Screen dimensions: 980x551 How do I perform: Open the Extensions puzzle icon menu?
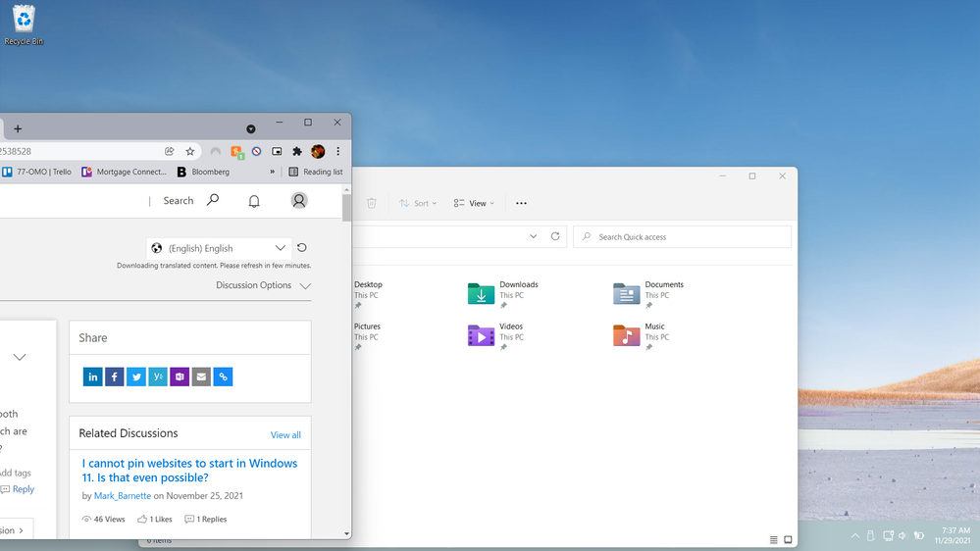click(x=297, y=151)
